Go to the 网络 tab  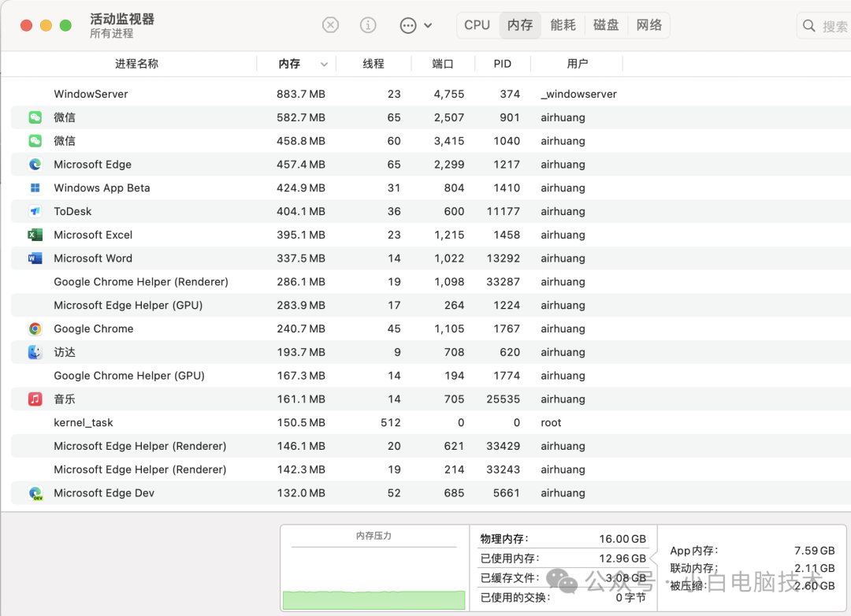649,25
